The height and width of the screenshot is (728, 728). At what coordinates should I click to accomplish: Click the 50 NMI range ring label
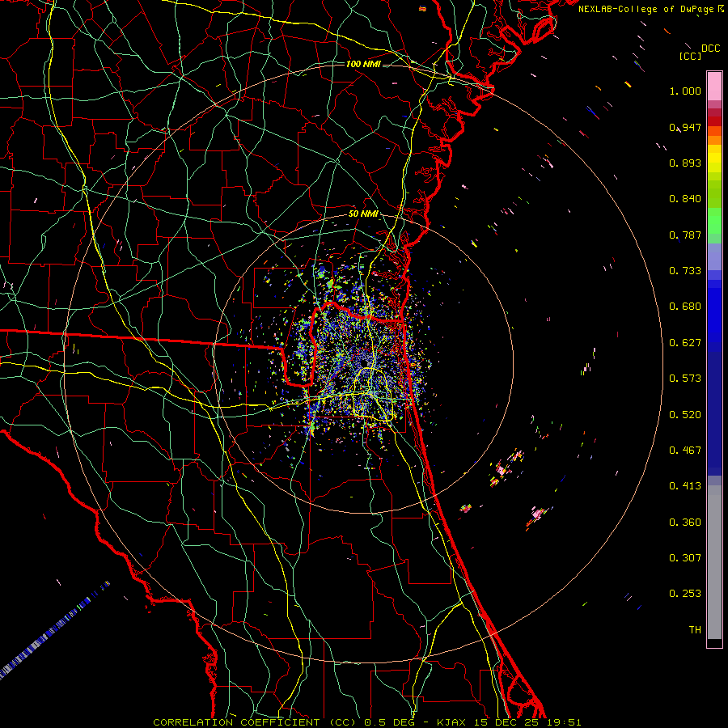(x=363, y=214)
